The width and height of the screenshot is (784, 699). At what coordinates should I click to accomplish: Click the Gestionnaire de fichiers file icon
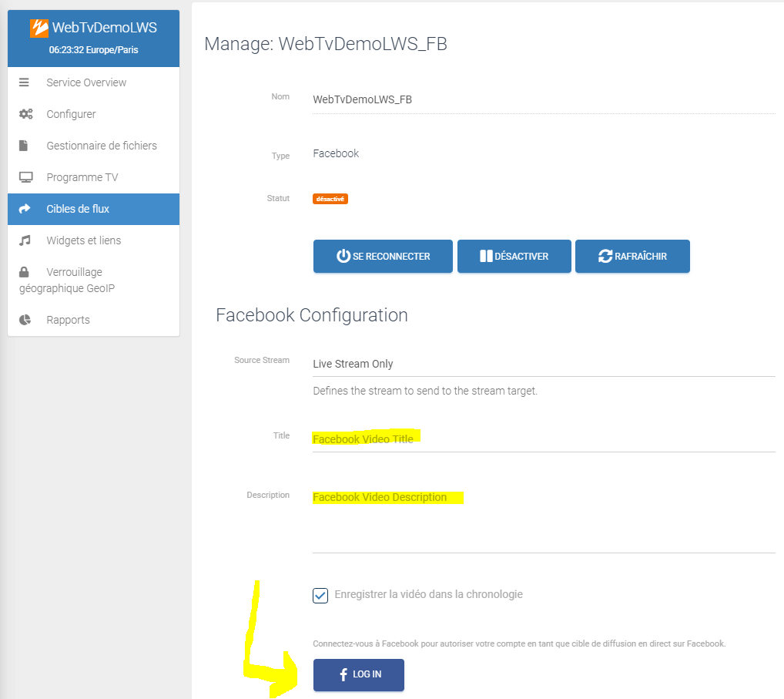click(24, 146)
